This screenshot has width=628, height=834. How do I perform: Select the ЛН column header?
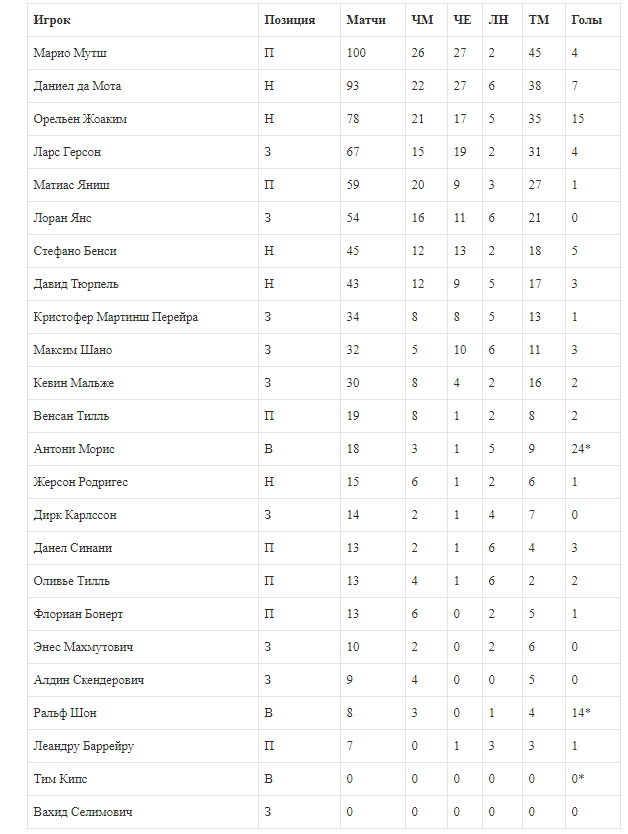pyautogui.click(x=498, y=20)
